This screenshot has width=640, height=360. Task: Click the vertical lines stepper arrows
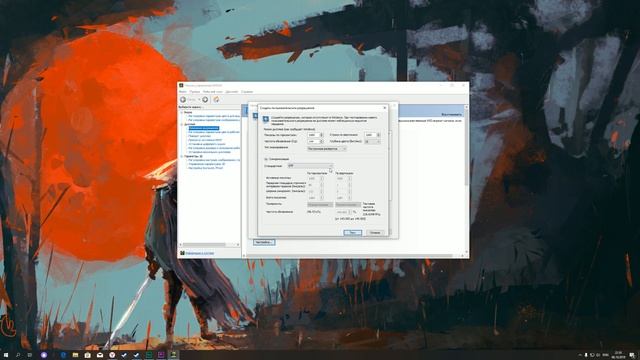coord(378,135)
